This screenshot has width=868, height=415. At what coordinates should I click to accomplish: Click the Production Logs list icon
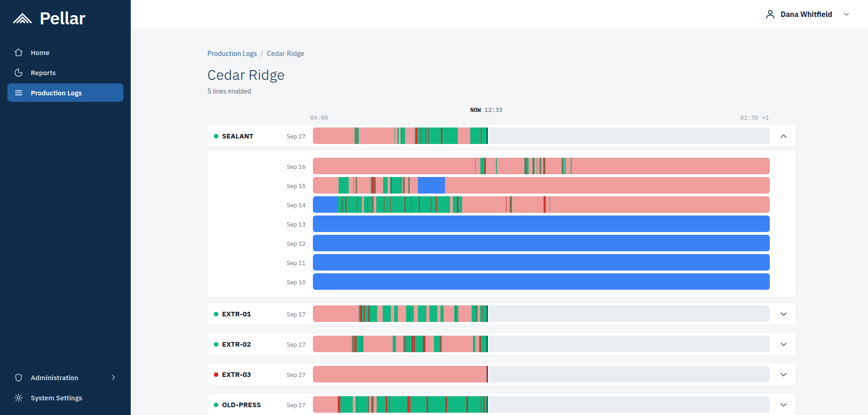pyautogui.click(x=18, y=93)
